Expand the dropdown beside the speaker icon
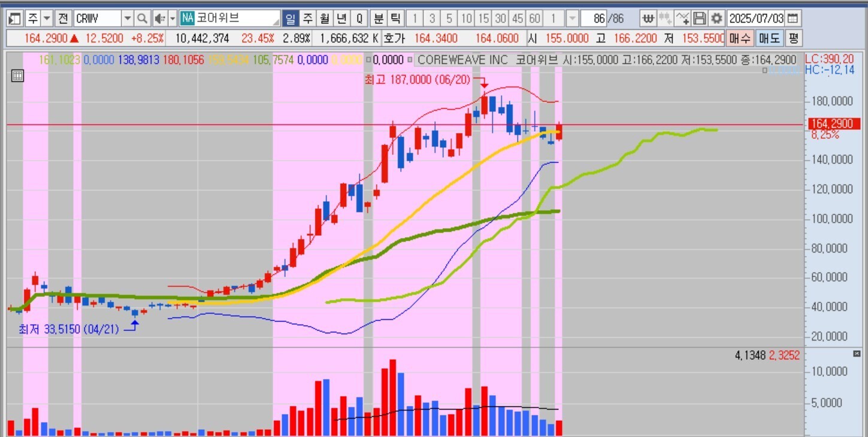The height and width of the screenshot is (437, 868). coord(173,19)
